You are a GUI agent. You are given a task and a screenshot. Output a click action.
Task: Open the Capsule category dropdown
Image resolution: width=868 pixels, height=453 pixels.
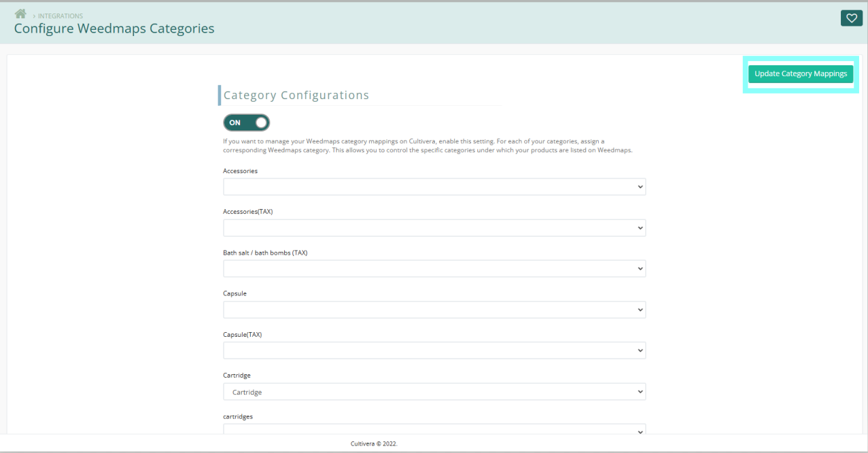(434, 310)
